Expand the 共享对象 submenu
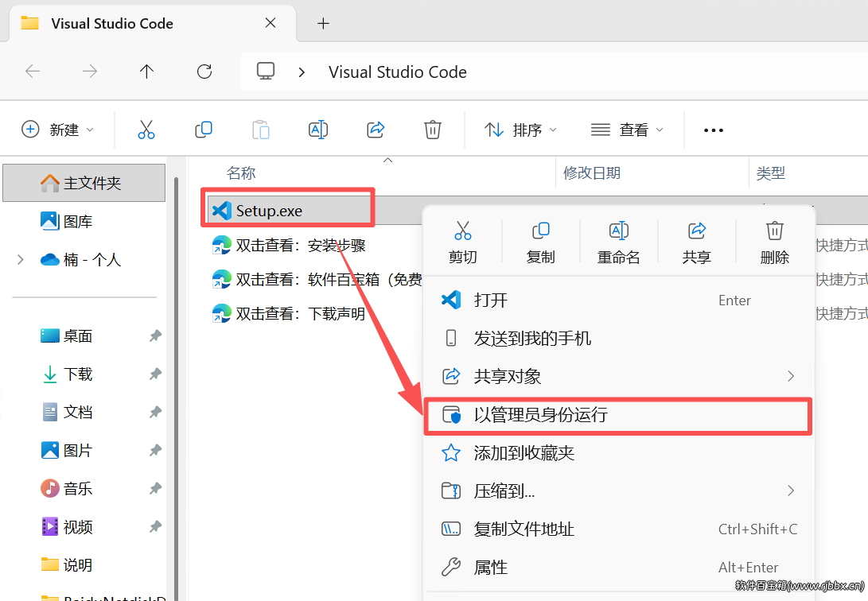 791,376
